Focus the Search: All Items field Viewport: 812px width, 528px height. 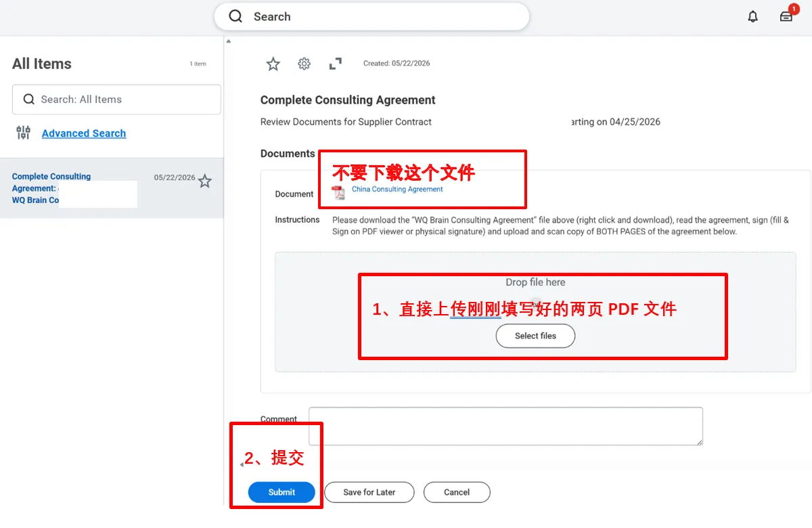(116, 100)
